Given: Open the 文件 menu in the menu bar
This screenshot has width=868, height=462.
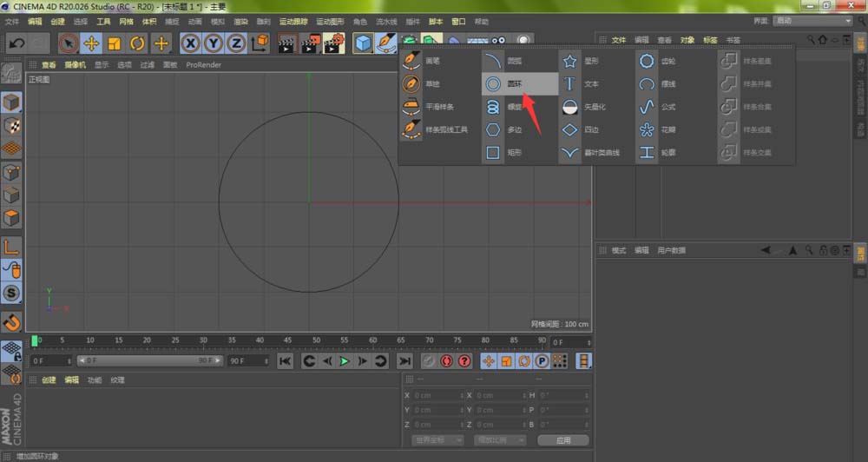Looking at the screenshot, I should click(12, 21).
